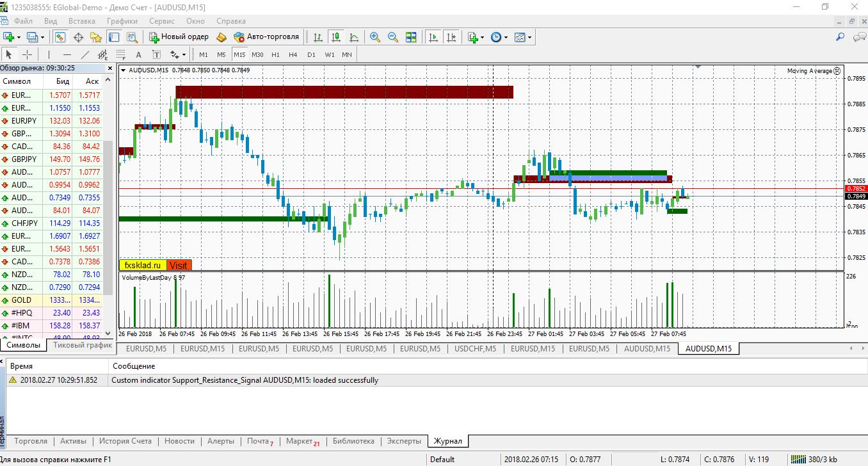Image resolution: width=868 pixels, height=466 pixels.
Task: Open the Market Watch panel icon
Action: coord(60,37)
